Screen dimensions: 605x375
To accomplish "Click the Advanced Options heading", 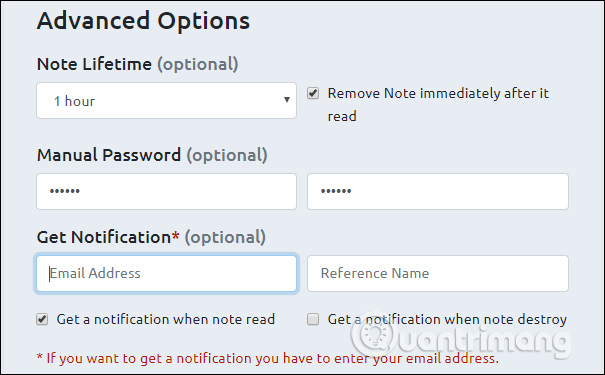I will click(143, 20).
